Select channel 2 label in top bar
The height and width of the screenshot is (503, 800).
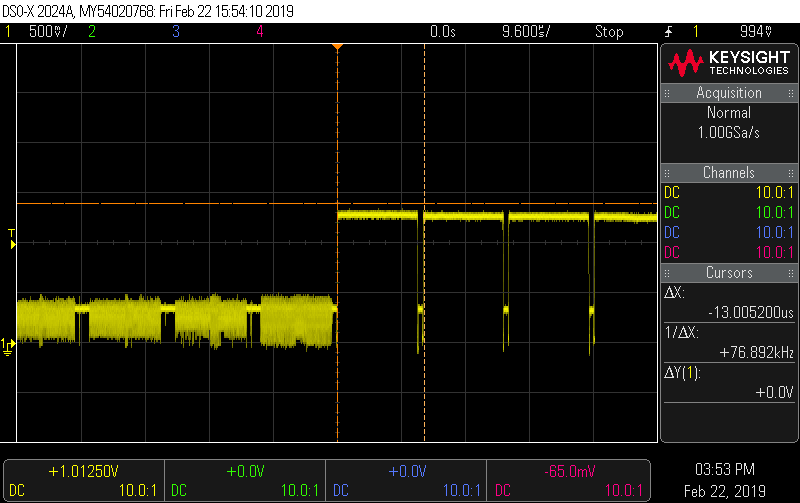click(x=92, y=32)
